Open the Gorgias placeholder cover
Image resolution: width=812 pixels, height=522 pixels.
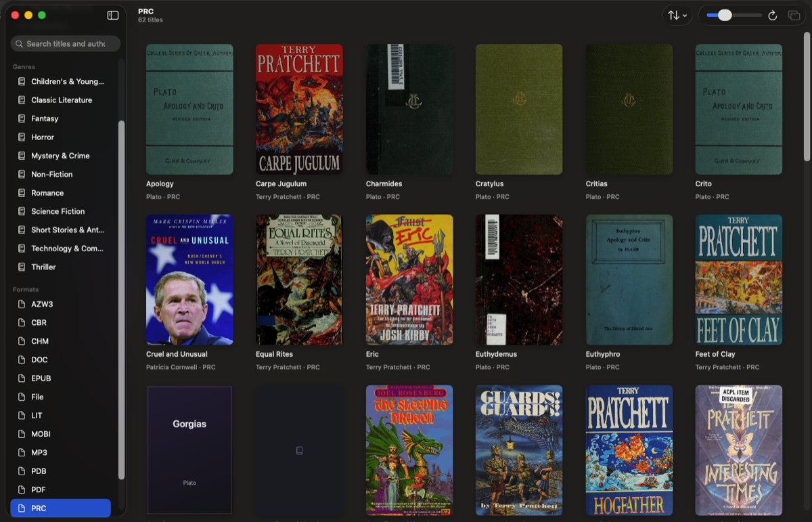[x=189, y=450]
